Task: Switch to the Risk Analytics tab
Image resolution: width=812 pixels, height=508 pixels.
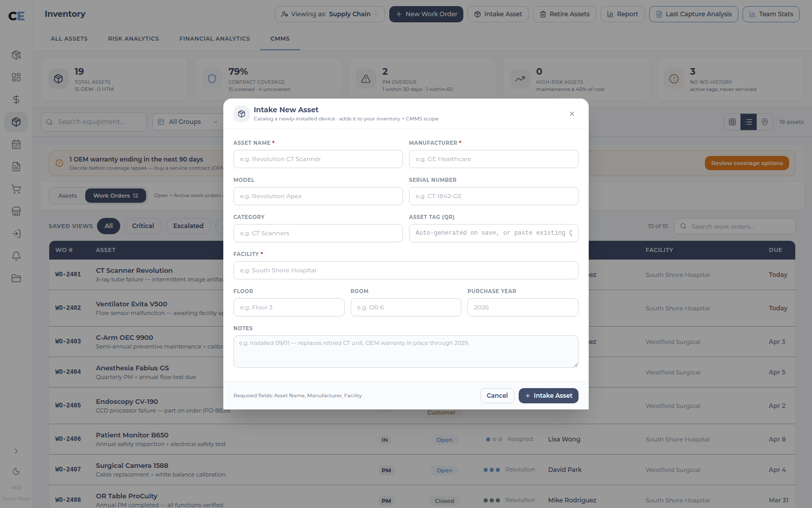Action: (133, 39)
